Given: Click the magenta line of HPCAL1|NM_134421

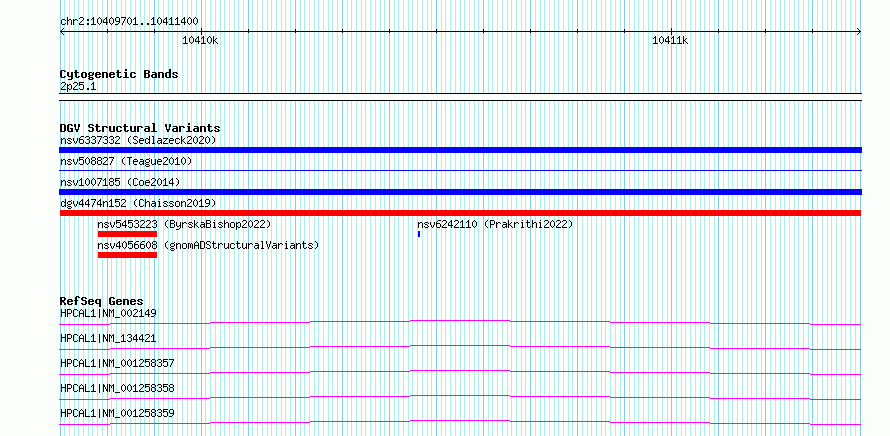Looking at the screenshot, I should (460, 347).
